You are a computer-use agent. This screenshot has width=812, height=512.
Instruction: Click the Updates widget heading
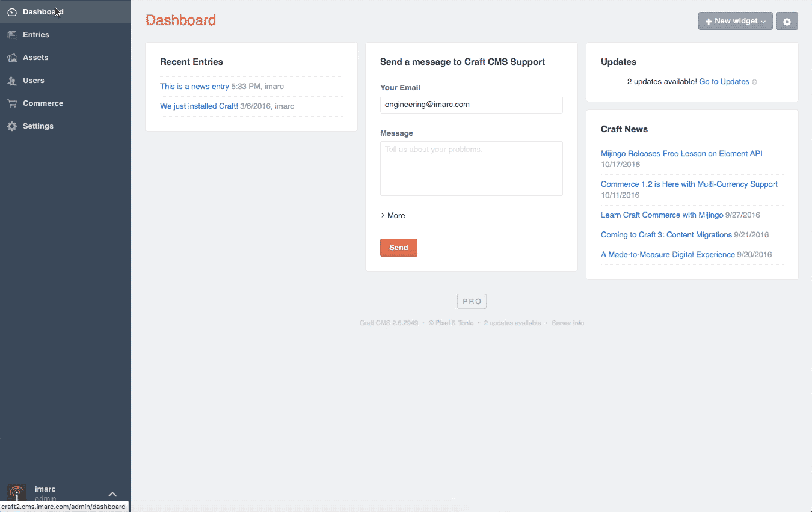click(x=618, y=62)
